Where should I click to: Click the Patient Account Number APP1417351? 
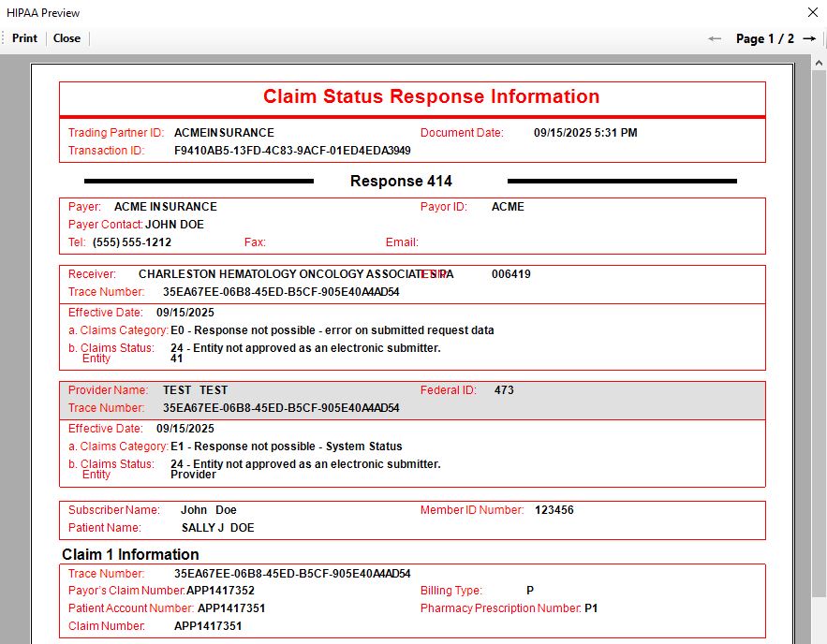coord(231,608)
